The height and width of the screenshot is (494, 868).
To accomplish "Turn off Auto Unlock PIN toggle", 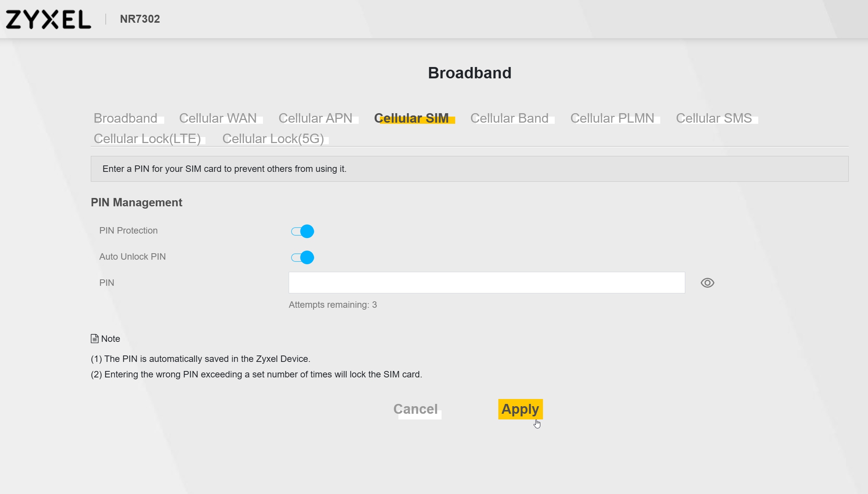I will pyautogui.click(x=302, y=257).
